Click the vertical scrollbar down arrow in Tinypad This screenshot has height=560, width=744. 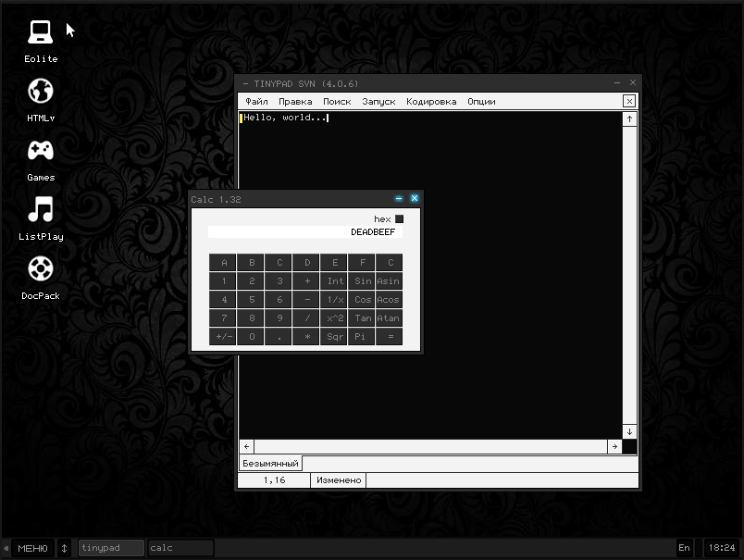629,431
